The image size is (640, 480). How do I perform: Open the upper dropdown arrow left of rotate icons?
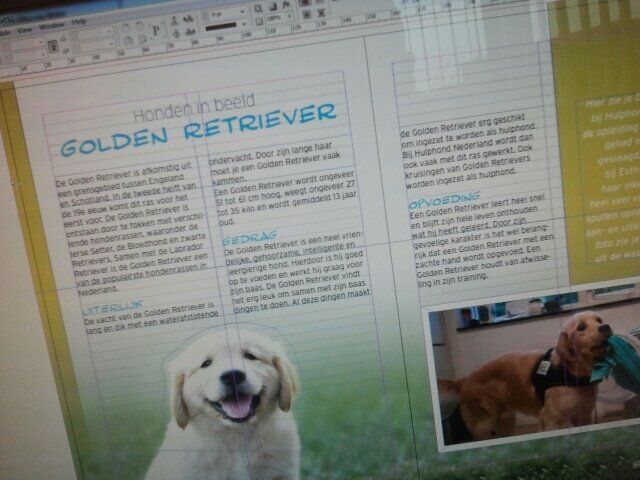[109, 31]
